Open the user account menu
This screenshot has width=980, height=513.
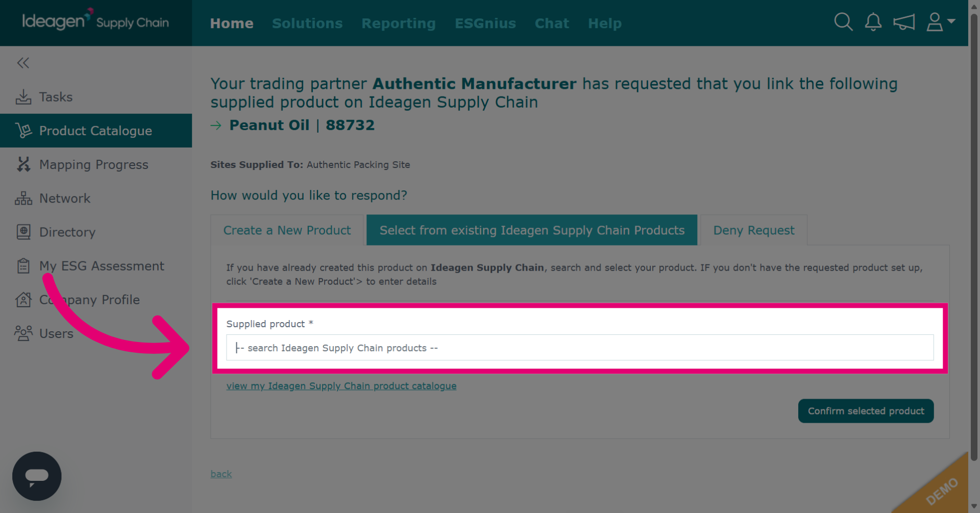coord(941,22)
